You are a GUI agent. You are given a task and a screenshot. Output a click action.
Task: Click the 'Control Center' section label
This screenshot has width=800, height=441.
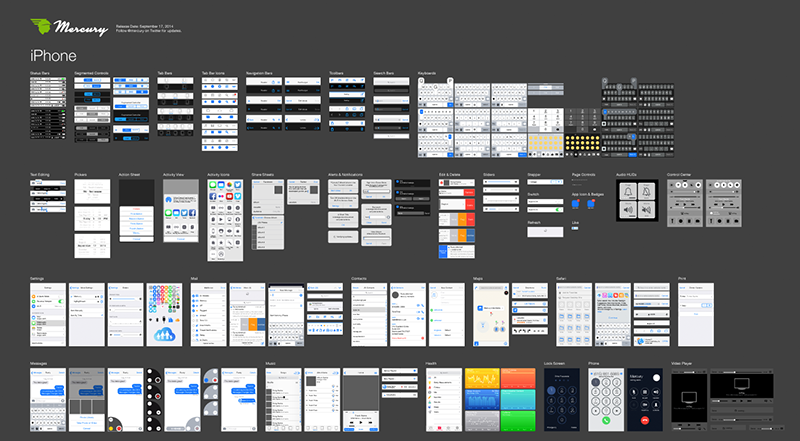coord(678,175)
